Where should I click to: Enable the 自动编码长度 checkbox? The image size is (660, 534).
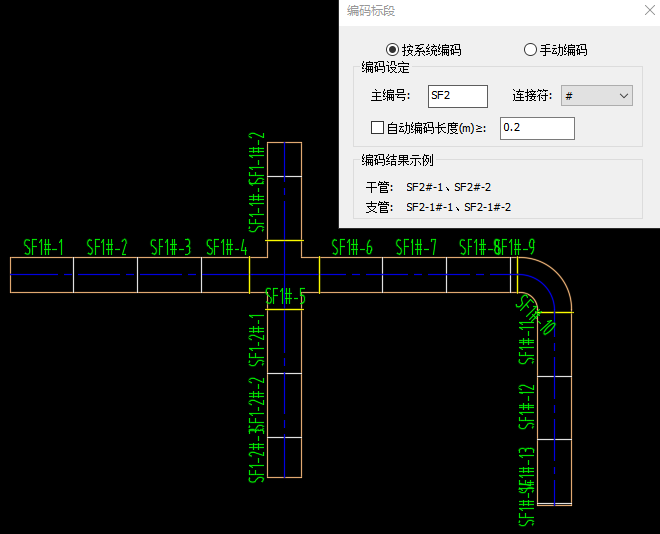[x=377, y=128]
